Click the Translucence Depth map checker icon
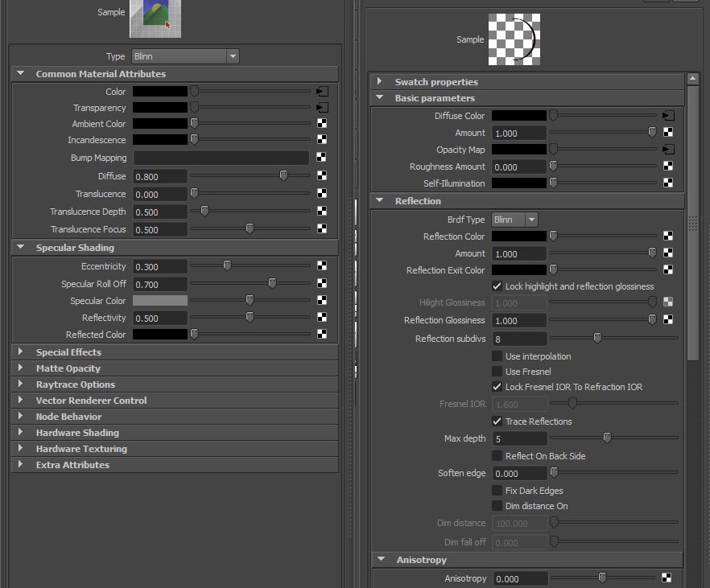 (x=322, y=211)
